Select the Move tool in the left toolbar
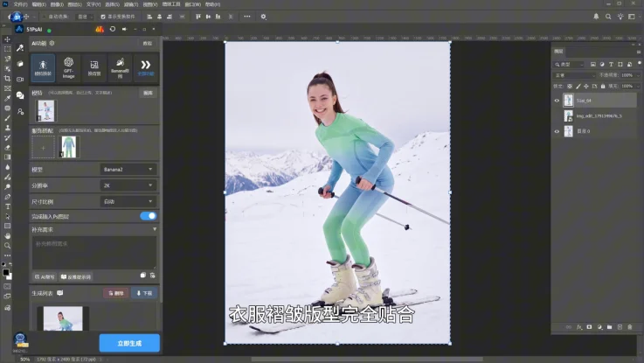The width and height of the screenshot is (644, 363). click(7, 39)
